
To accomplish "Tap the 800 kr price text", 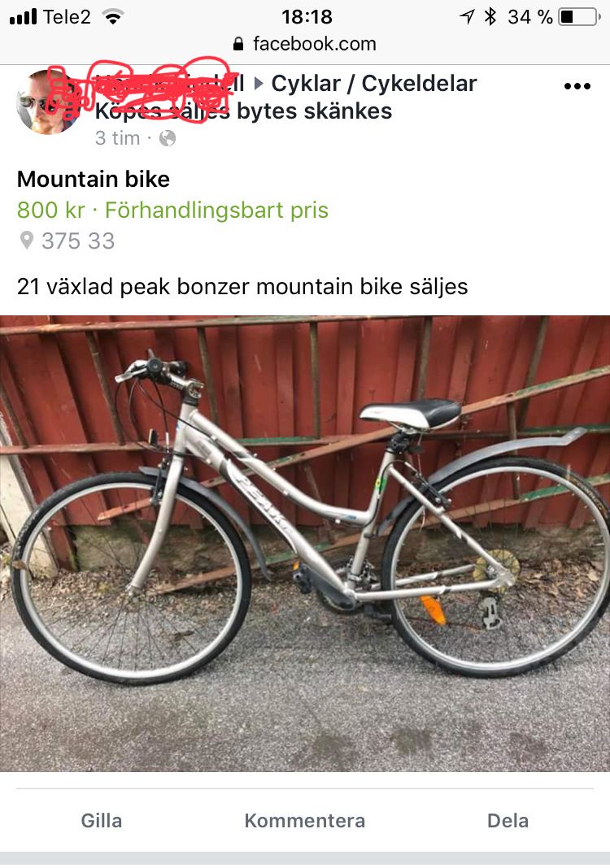I will pos(51,210).
